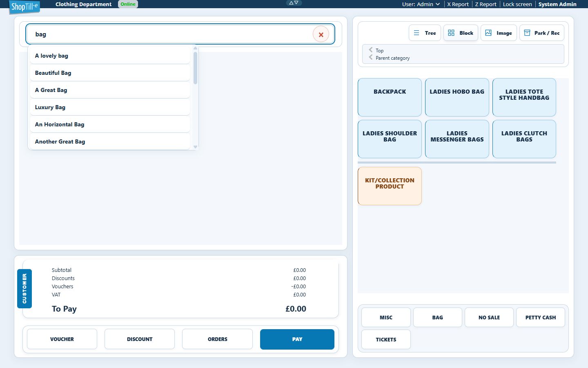Clear the search field with the red X
588x368 pixels.
(321, 34)
